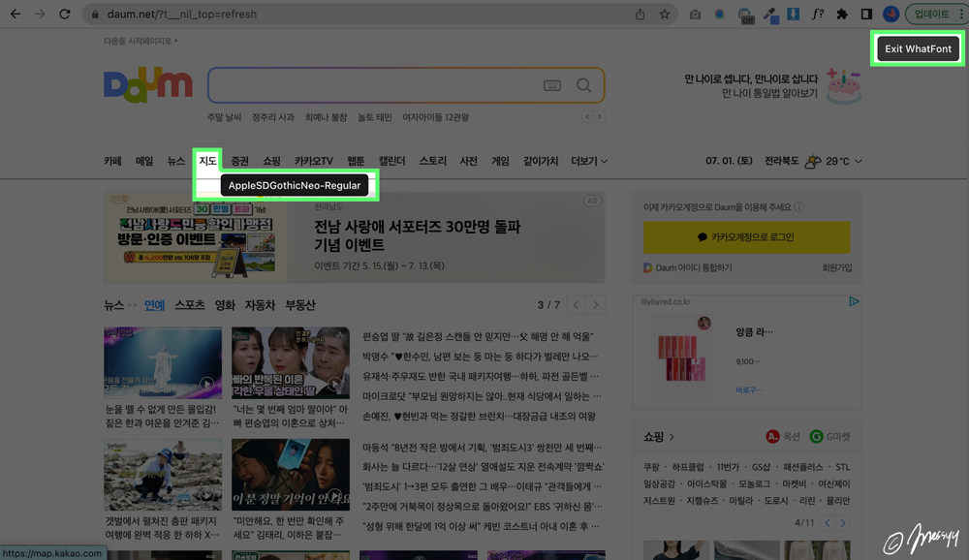Click the 카카오계정으로 로그인 button
This screenshot has height=560, width=969.
746,237
